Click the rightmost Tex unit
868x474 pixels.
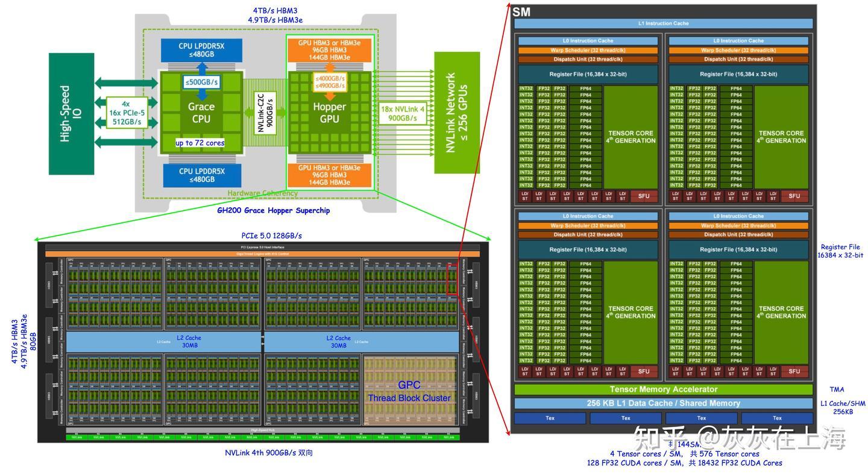(x=777, y=418)
